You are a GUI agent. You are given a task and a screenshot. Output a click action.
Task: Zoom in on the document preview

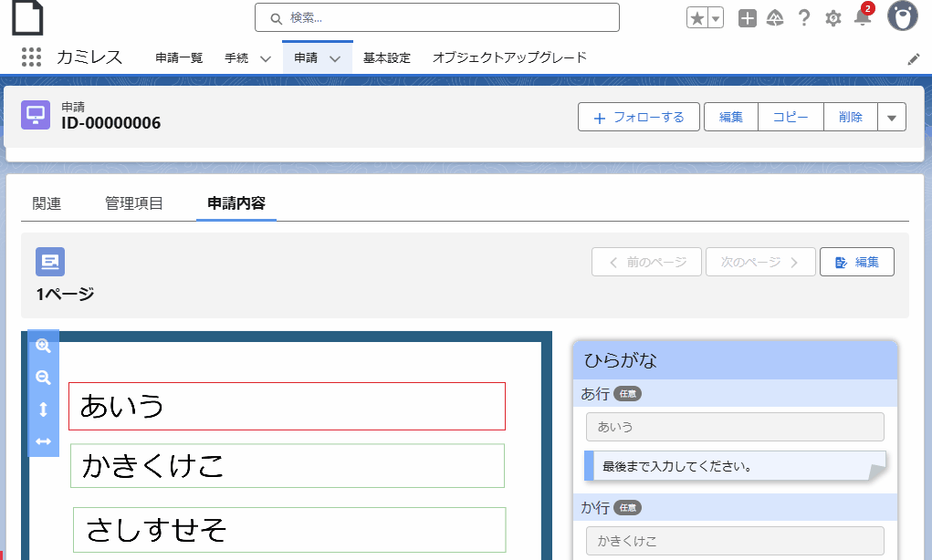pos(44,346)
